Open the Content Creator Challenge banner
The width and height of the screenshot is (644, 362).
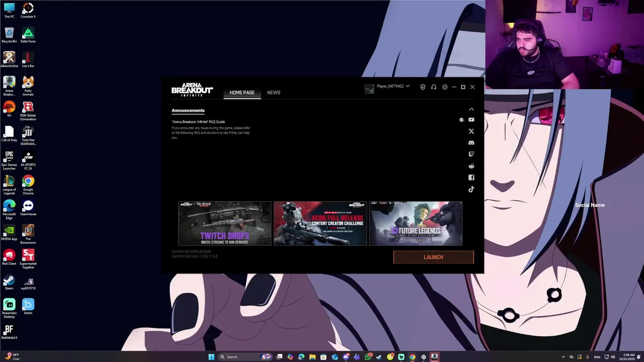pos(320,224)
